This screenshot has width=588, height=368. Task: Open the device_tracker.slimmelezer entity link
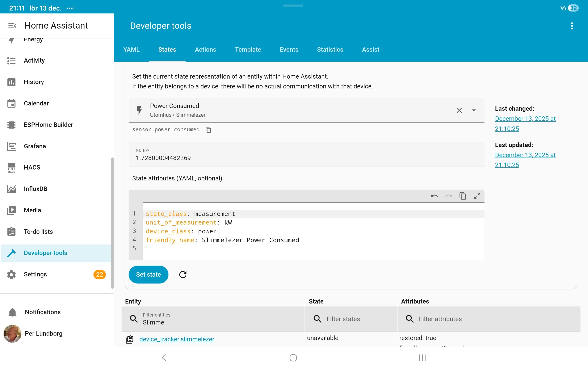coord(177,339)
